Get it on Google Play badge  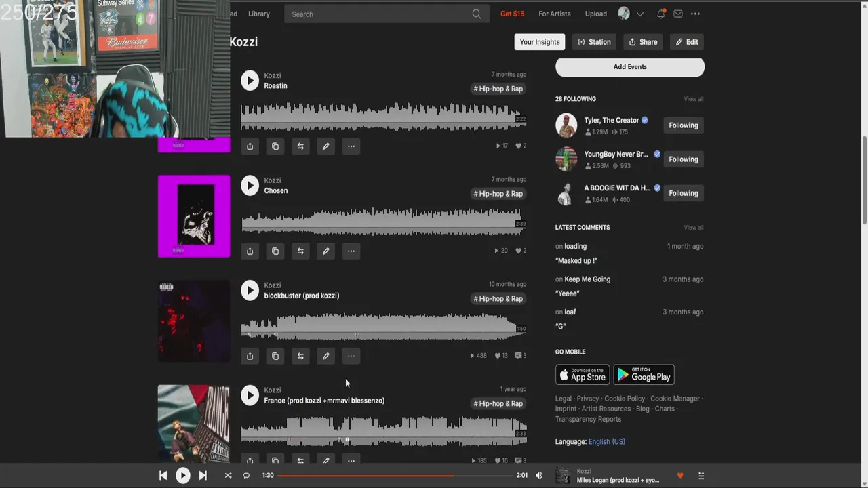[644, 375]
